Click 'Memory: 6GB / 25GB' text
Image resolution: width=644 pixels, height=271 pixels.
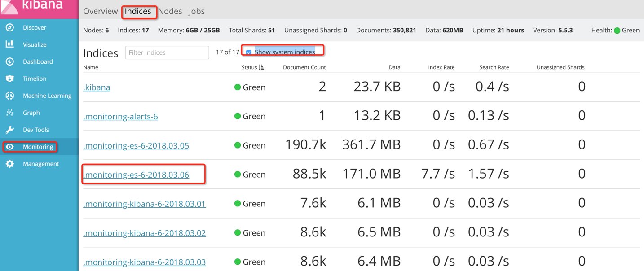[189, 31]
